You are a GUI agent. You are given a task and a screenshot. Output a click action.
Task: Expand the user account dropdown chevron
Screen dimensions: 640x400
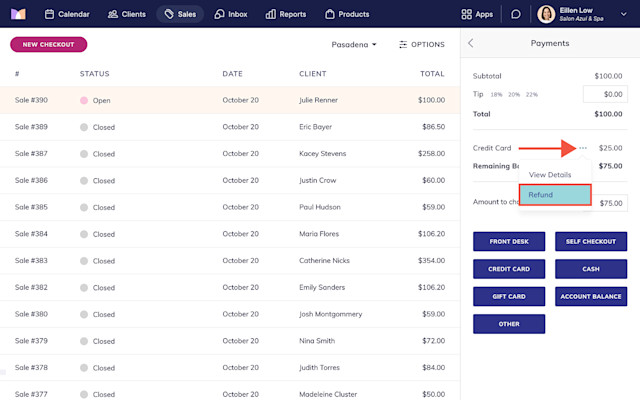point(624,14)
